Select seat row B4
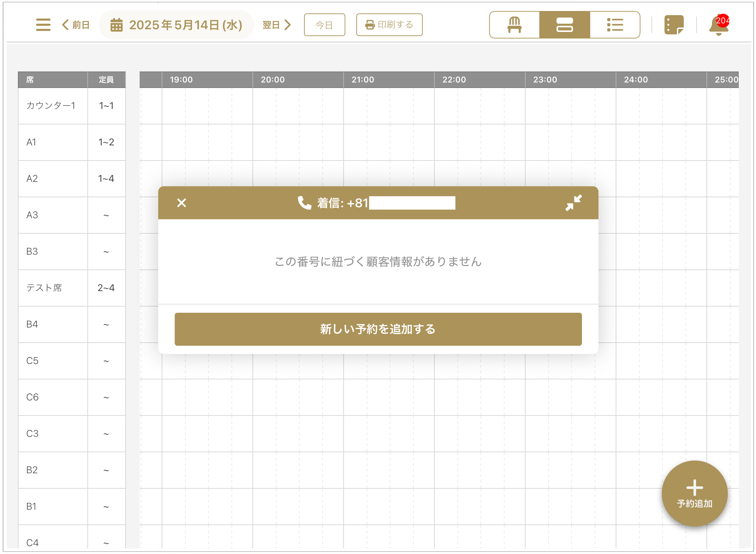Screen dimensions: 756x554 [x=72, y=324]
